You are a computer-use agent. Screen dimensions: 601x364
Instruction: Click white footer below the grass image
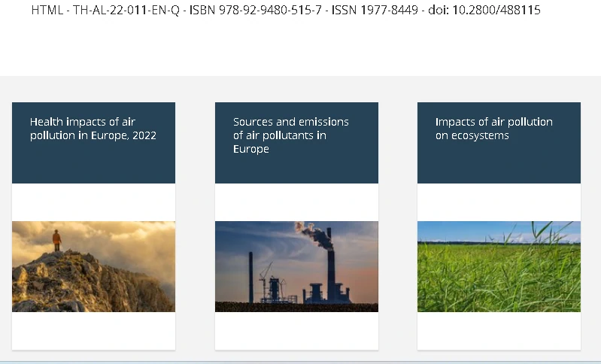tap(499, 331)
